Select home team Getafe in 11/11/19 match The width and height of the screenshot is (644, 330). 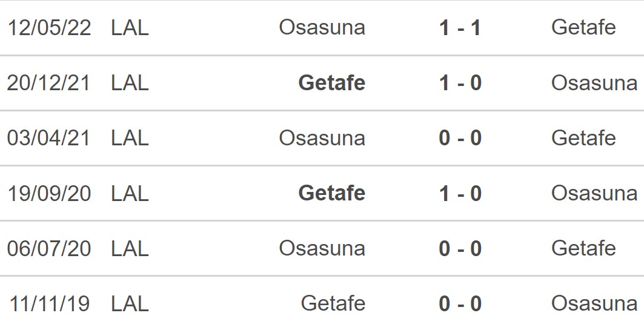(x=333, y=303)
